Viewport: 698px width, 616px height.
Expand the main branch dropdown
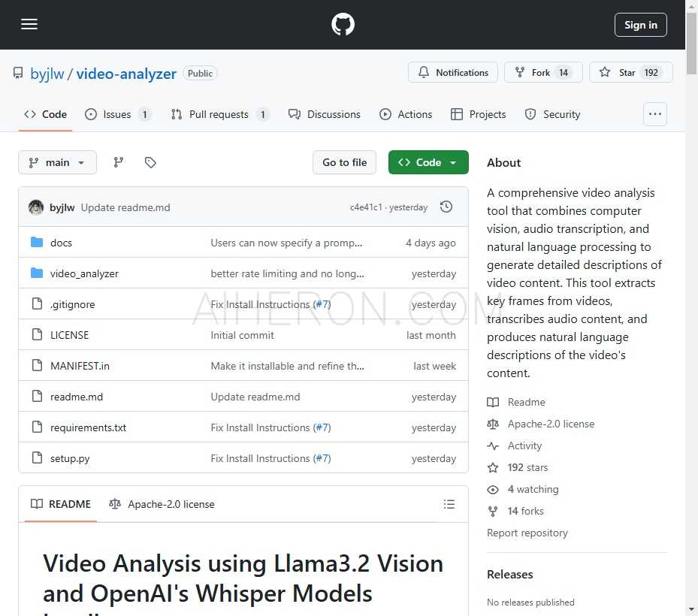57,162
